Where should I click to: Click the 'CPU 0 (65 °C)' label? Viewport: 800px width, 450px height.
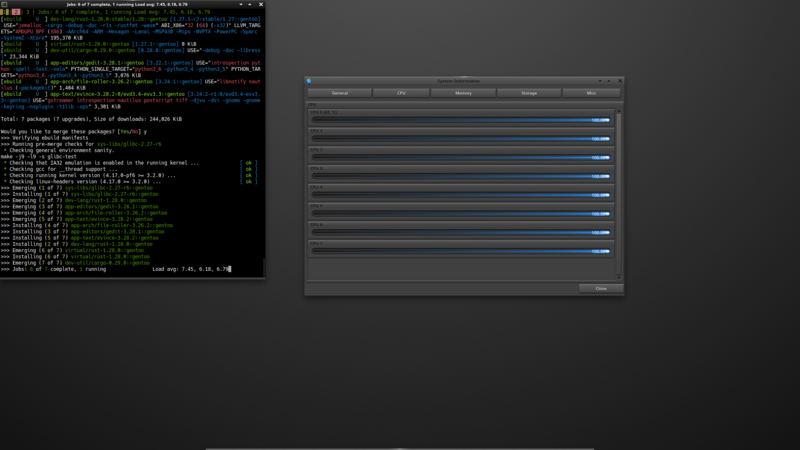(323, 112)
